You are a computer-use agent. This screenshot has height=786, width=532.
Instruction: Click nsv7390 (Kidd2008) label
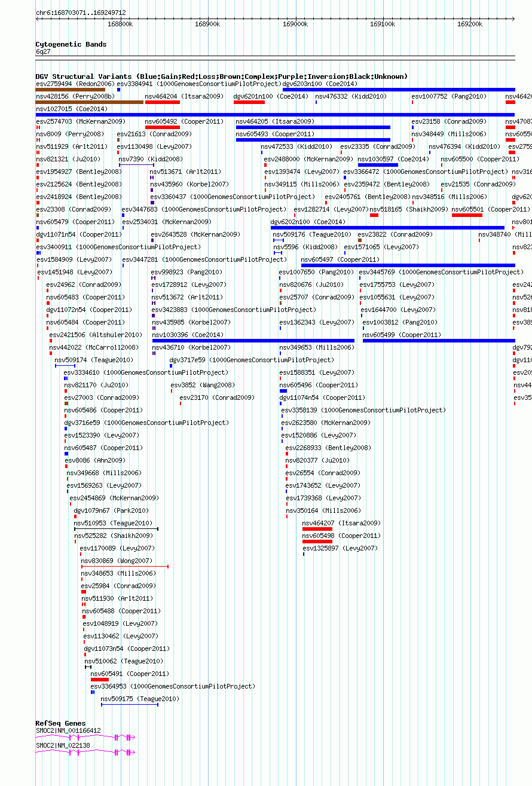pyautogui.click(x=151, y=159)
